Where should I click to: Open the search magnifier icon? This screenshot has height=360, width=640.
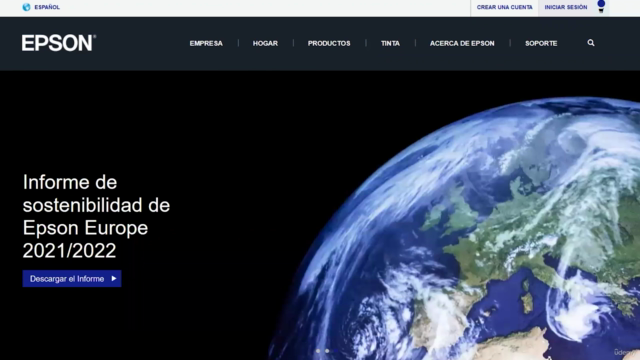[x=591, y=43]
